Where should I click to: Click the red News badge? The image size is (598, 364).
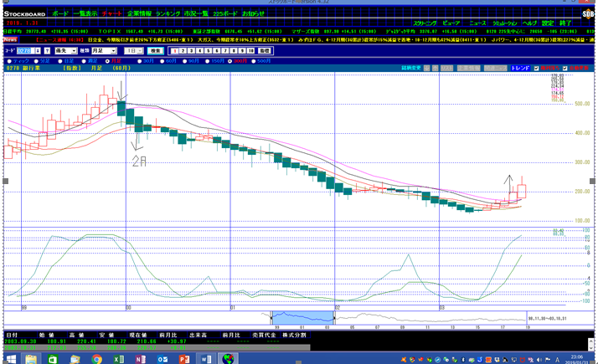(x=10, y=39)
